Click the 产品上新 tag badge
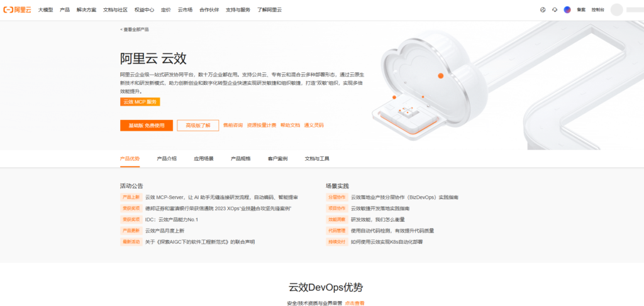This screenshot has height=306, width=644. (x=131, y=197)
